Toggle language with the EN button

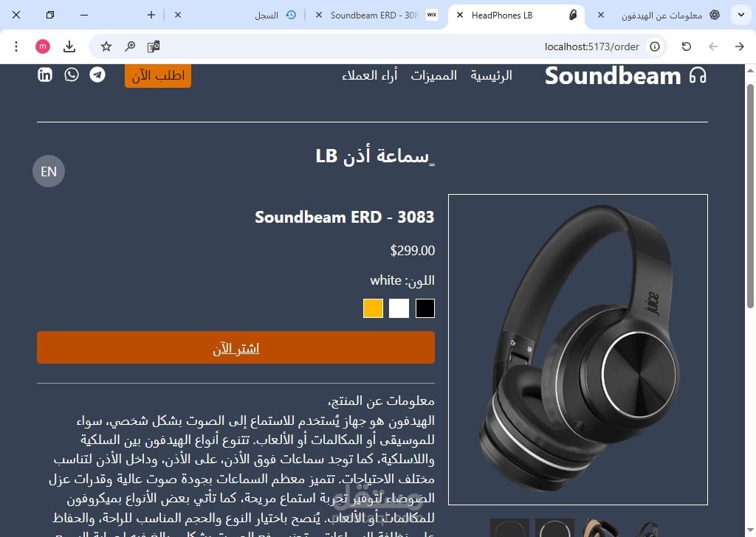pos(49,171)
